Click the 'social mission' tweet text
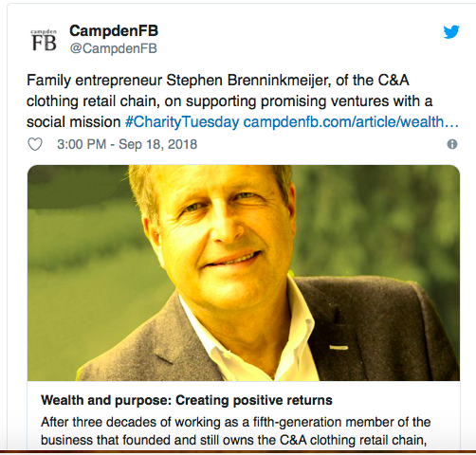 click(x=74, y=122)
